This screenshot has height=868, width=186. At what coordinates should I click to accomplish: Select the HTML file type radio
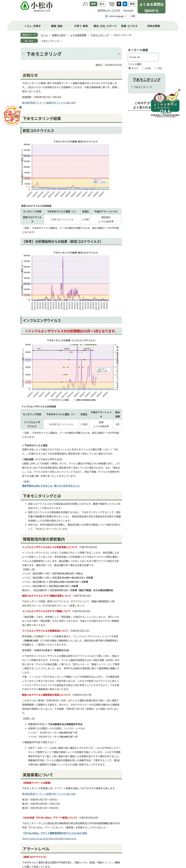click(x=143, y=68)
